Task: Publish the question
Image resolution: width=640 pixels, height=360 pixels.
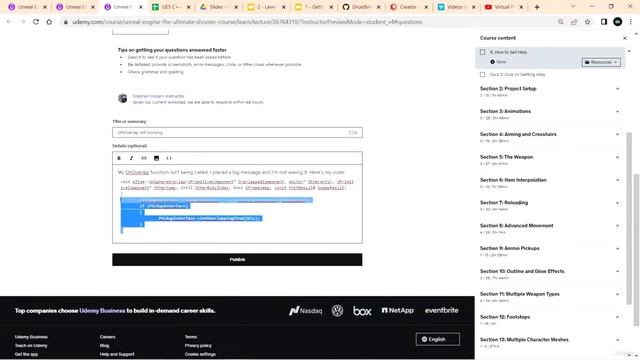Action: (237, 260)
